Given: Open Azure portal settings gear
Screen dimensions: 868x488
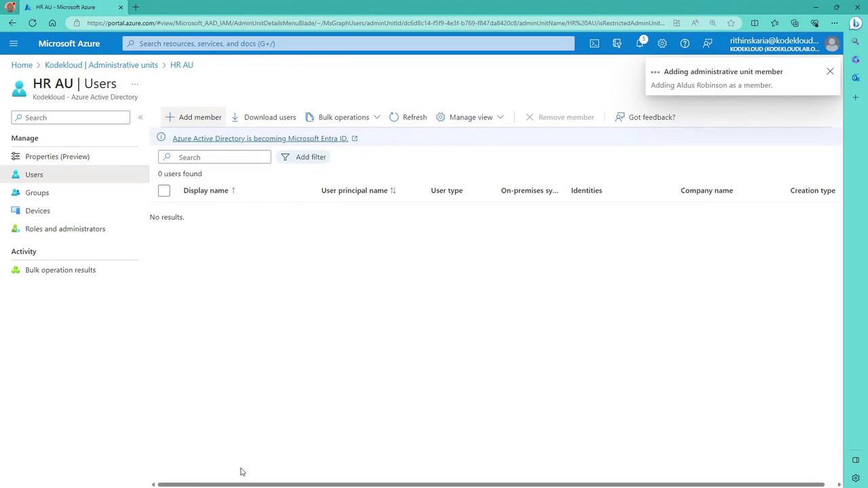Looking at the screenshot, I should 662,43.
